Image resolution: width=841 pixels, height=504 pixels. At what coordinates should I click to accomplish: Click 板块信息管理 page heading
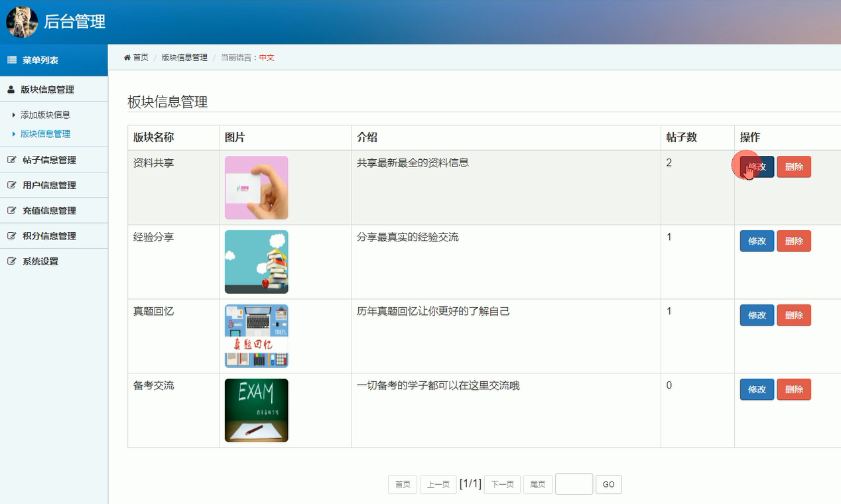point(168,102)
